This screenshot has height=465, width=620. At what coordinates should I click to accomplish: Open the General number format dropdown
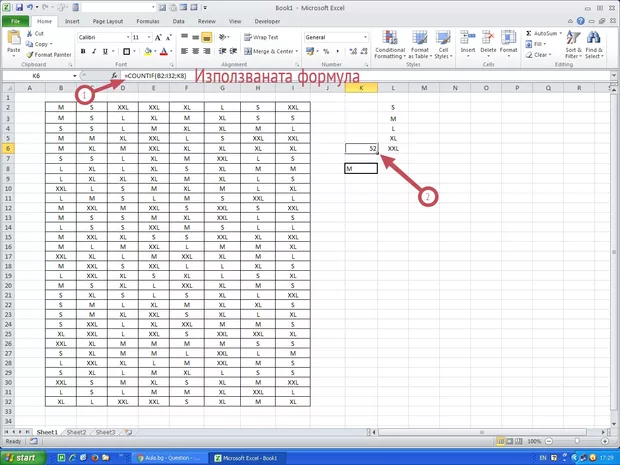pos(365,37)
